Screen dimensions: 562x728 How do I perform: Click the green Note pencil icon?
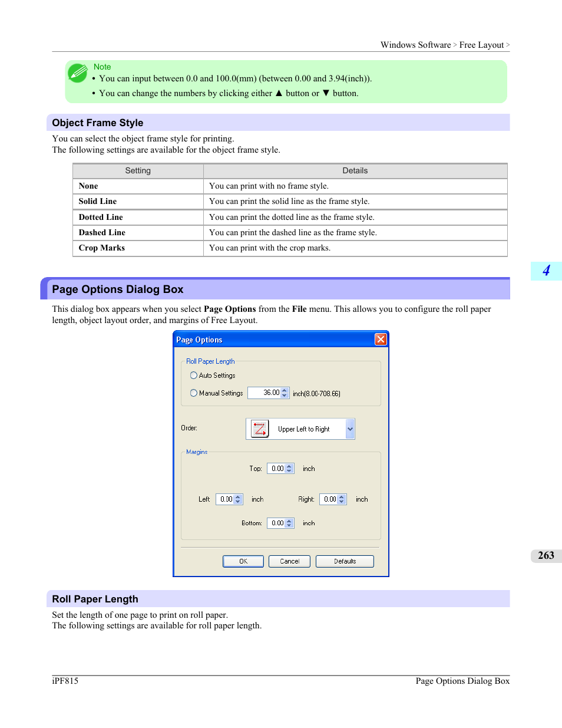78,73
